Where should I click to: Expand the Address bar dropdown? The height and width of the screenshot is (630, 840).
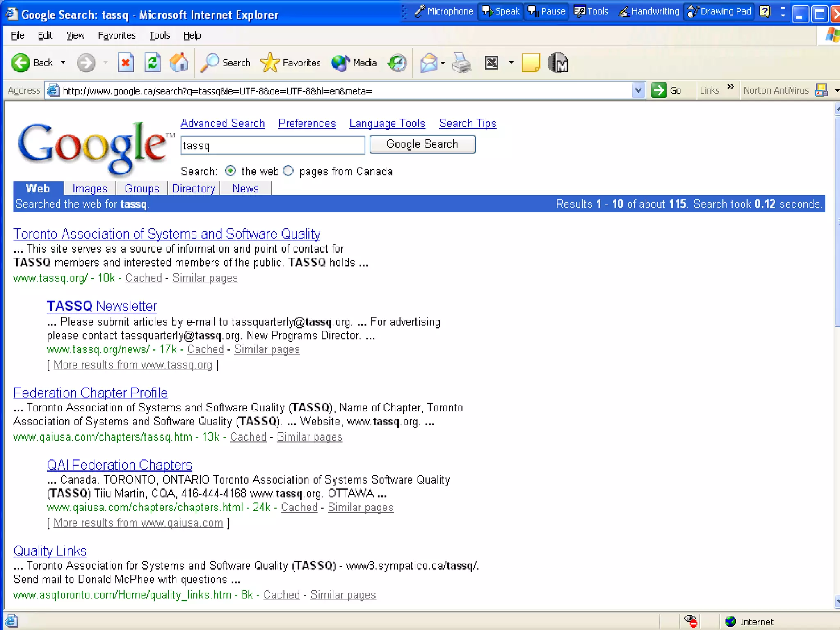click(x=638, y=90)
